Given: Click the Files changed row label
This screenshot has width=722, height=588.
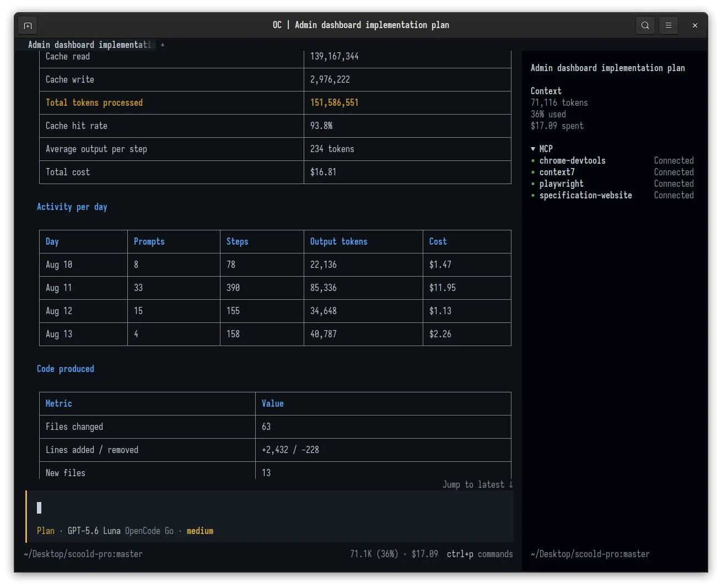Looking at the screenshot, I should point(74,427).
